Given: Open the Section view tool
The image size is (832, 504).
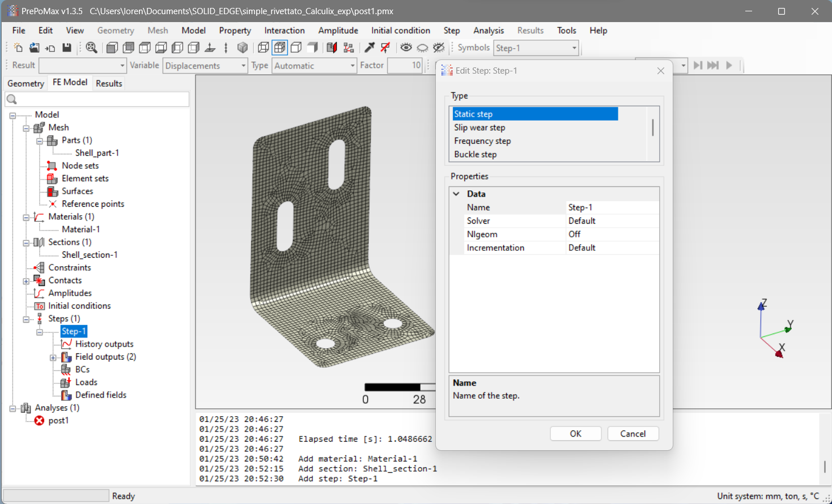Looking at the screenshot, I should [x=332, y=48].
